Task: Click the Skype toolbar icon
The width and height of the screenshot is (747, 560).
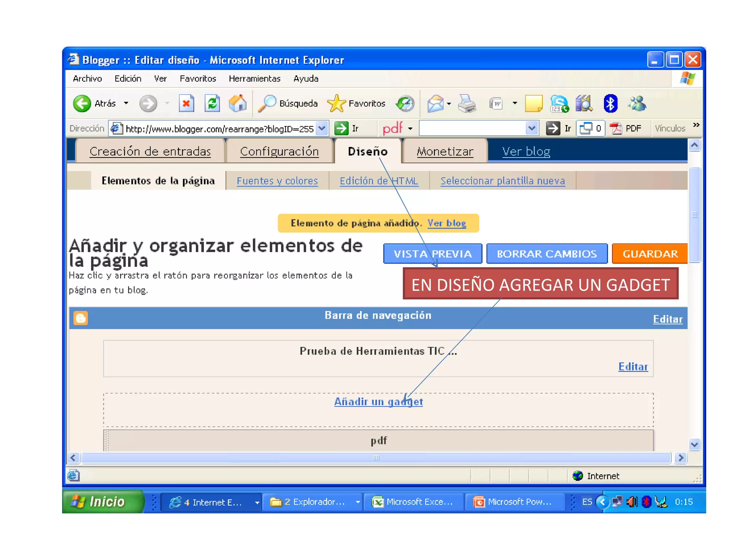Action: point(559,104)
